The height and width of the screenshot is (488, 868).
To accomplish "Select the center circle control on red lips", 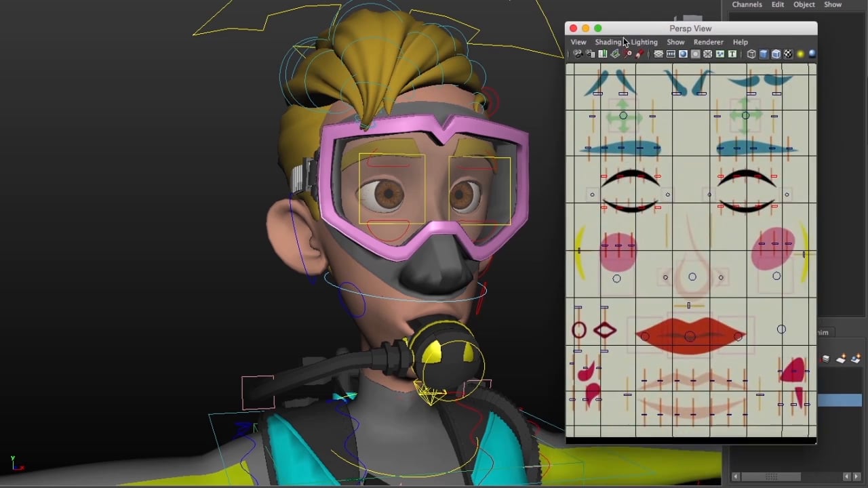I will tap(690, 336).
